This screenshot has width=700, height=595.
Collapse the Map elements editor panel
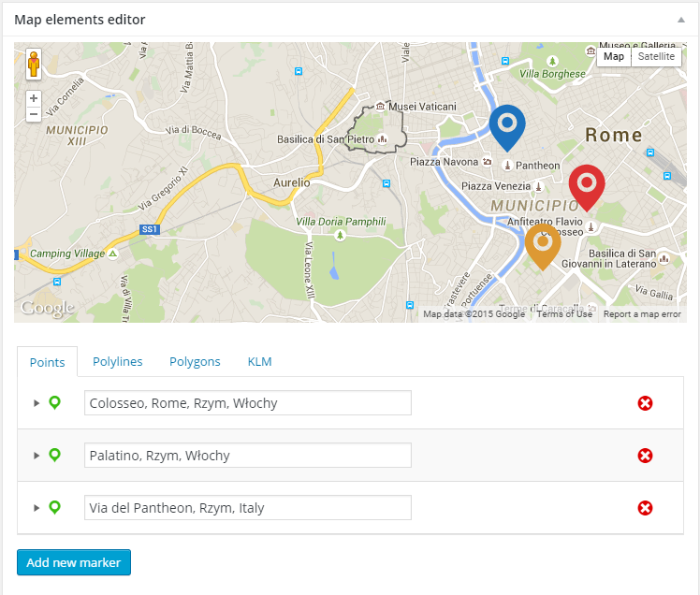click(x=681, y=19)
